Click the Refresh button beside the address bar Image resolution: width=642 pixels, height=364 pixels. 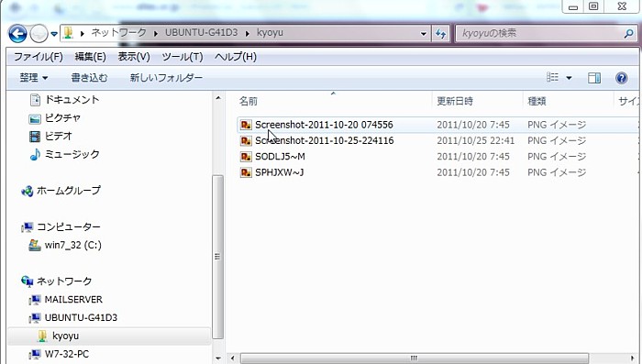pos(441,34)
